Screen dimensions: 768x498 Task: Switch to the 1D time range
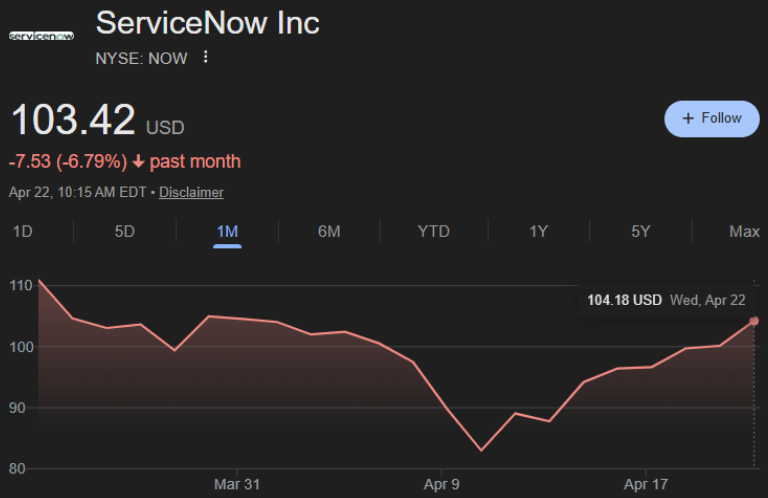[22, 231]
